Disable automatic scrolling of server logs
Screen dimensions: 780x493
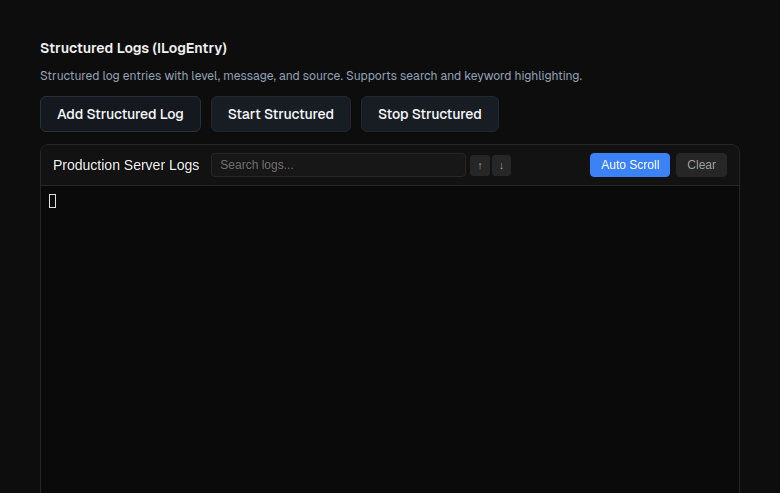pos(629,165)
